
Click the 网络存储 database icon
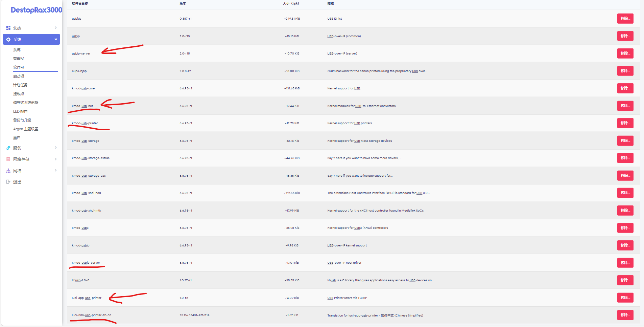click(x=8, y=159)
